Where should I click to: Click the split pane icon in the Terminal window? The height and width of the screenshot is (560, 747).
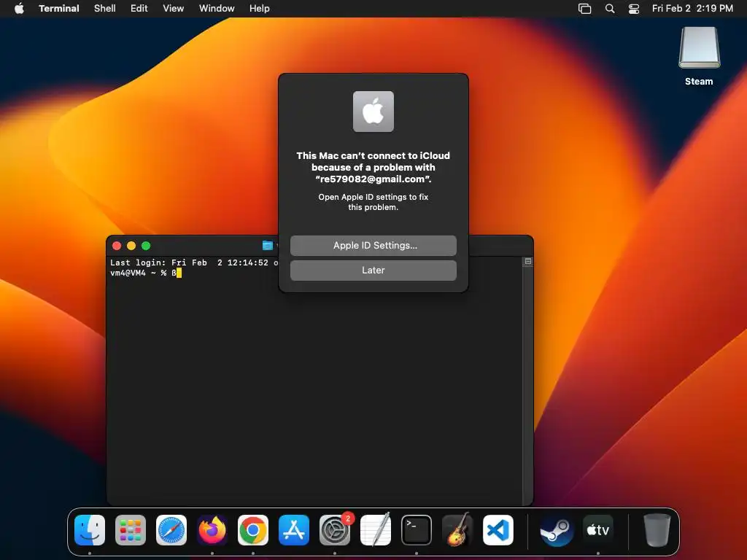click(x=528, y=261)
